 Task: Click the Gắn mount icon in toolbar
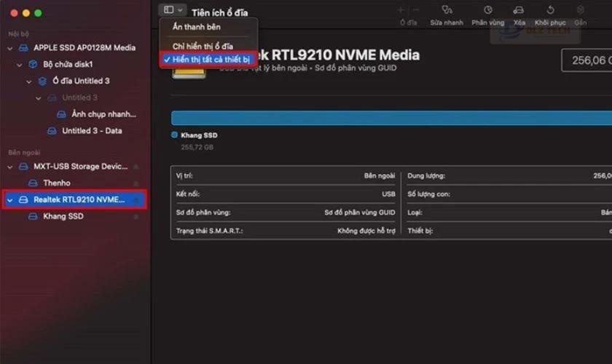[x=580, y=10]
